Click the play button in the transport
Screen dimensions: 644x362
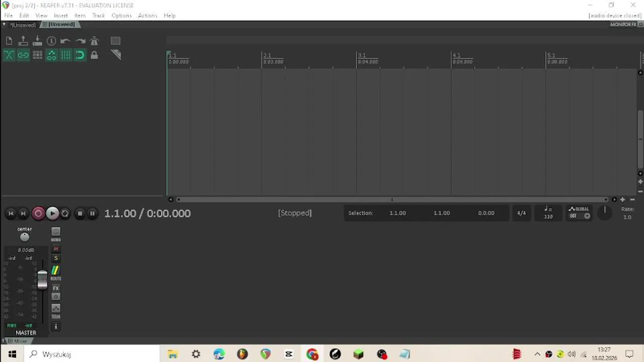(52, 214)
